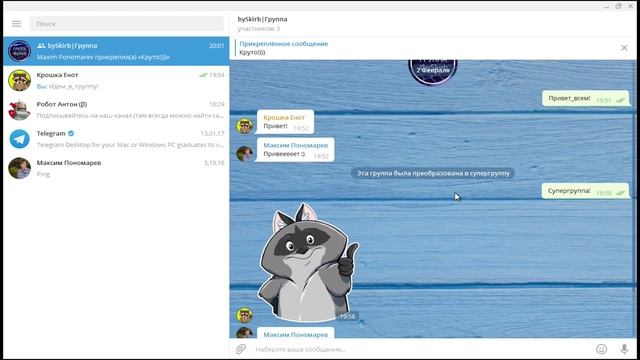Click the Супергруппа! outgoing message
This screenshot has width=640, height=360.
585,191
